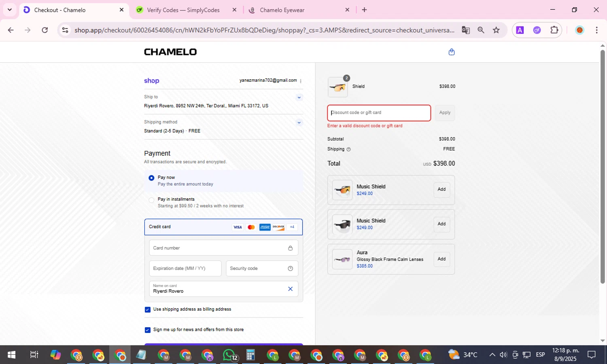Open Windows notification center

[x=592, y=355]
